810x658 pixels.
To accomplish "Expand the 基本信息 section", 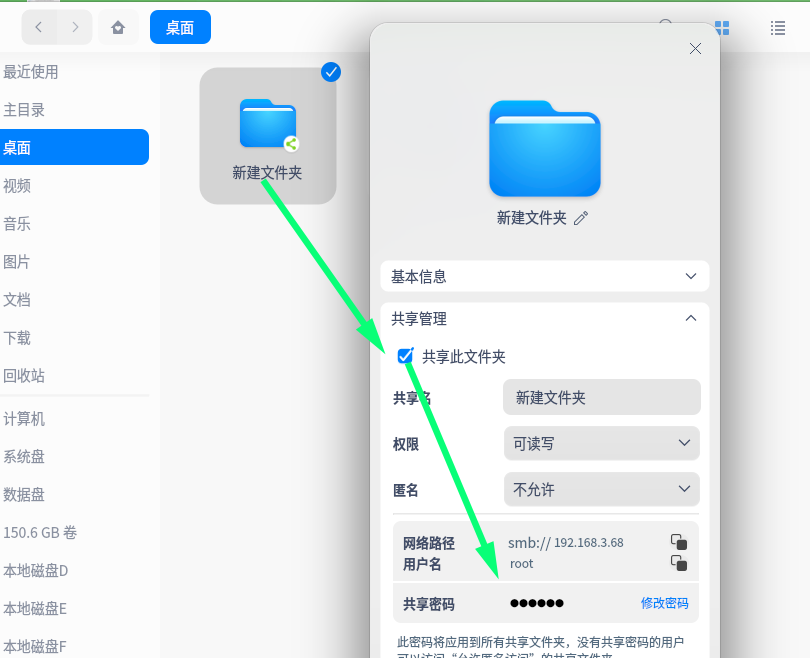I will (x=690, y=276).
